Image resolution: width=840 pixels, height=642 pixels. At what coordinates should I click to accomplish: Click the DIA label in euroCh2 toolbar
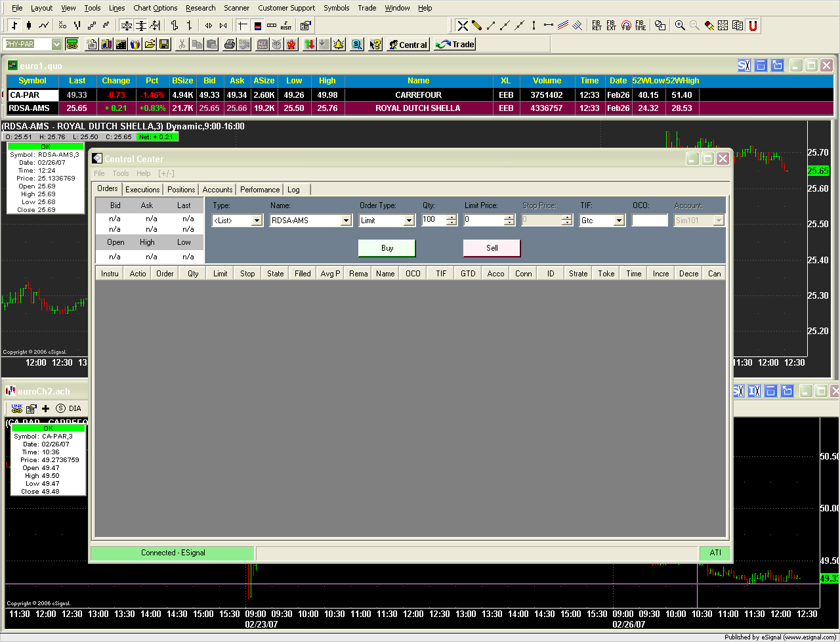75,408
